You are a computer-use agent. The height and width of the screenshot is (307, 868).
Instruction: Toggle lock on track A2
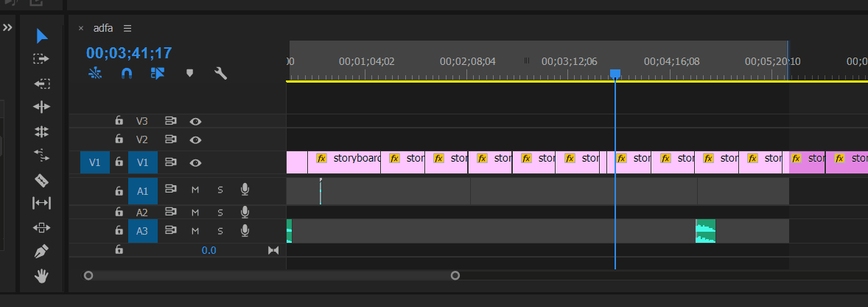tap(119, 212)
